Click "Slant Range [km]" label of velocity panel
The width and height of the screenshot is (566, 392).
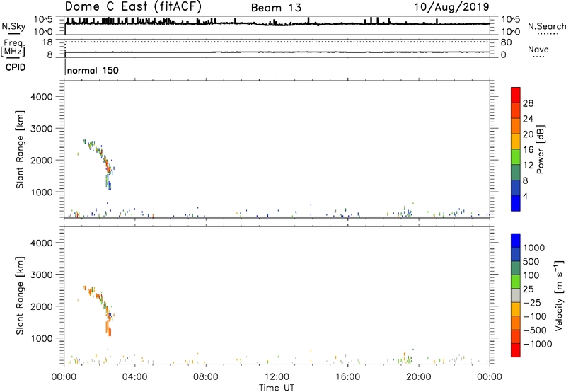[20, 296]
